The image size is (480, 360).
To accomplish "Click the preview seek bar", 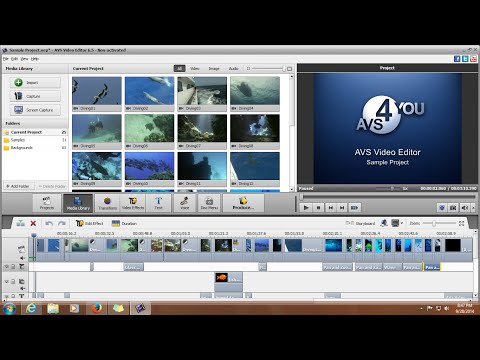I will click(x=387, y=197).
